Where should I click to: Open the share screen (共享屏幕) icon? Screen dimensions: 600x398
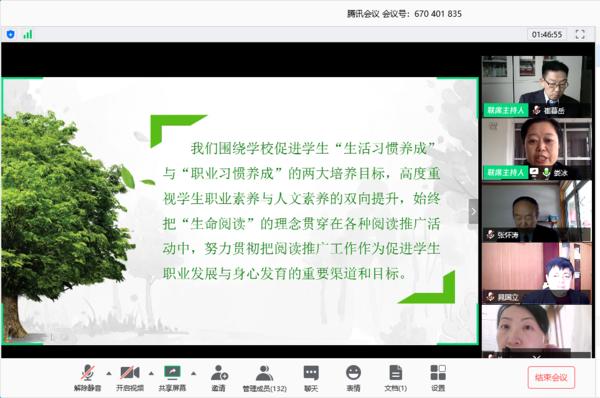pyautogui.click(x=172, y=377)
